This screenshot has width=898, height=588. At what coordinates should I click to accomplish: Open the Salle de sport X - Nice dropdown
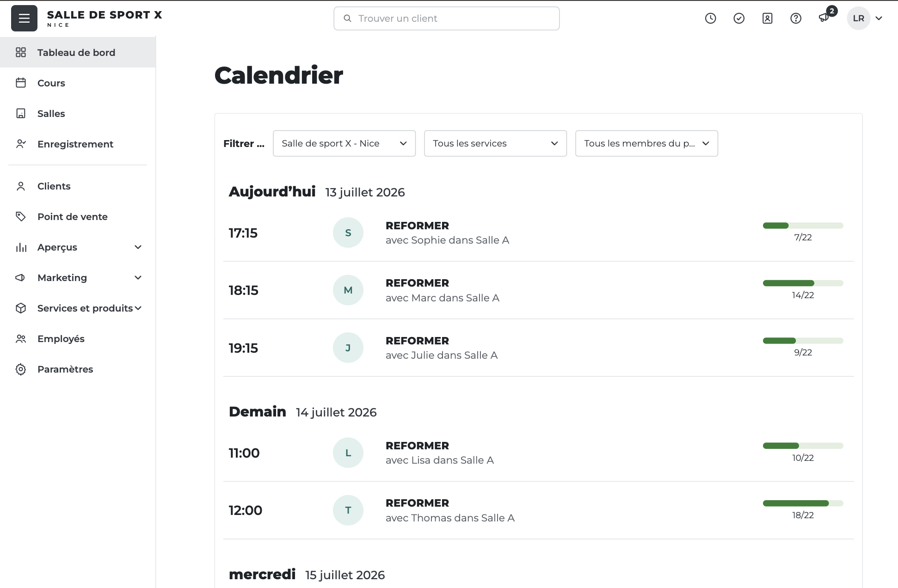point(344,143)
